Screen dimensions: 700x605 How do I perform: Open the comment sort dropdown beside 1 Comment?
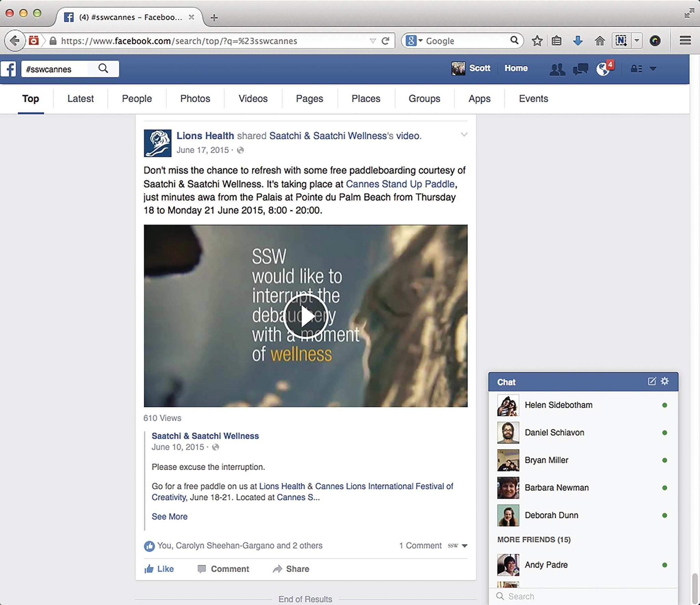[x=464, y=546]
